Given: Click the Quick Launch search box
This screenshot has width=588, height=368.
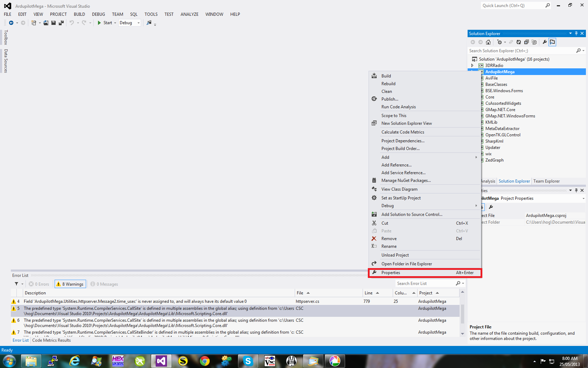Looking at the screenshot, I should tap(516, 6).
